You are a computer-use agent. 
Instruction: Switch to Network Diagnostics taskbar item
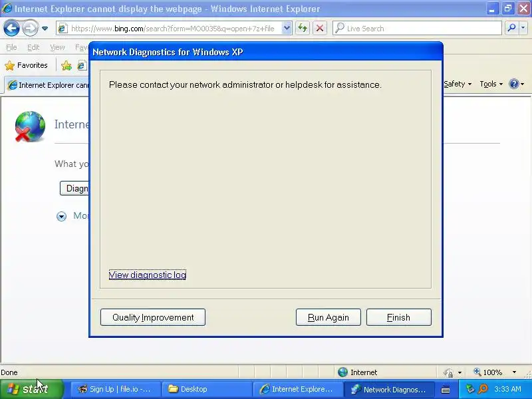tap(388, 389)
